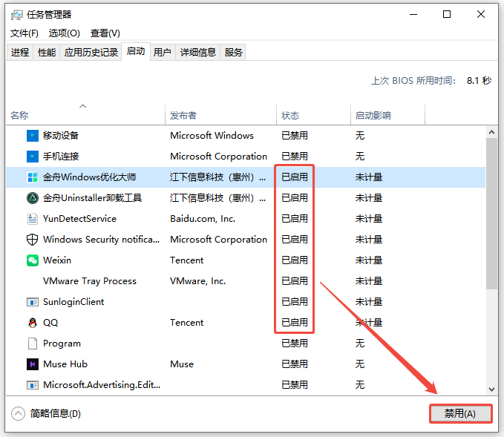Select the Program row name
Screen dimensions: 504x437
62,344
